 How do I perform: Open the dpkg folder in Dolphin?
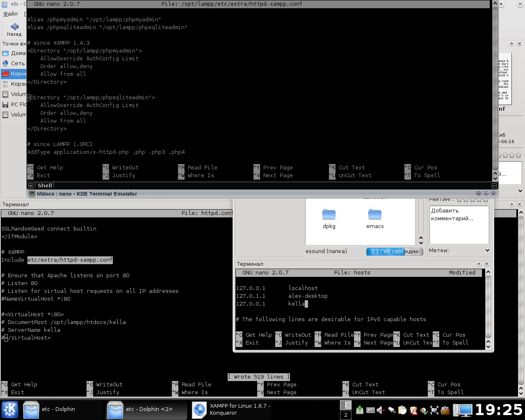(x=329, y=219)
